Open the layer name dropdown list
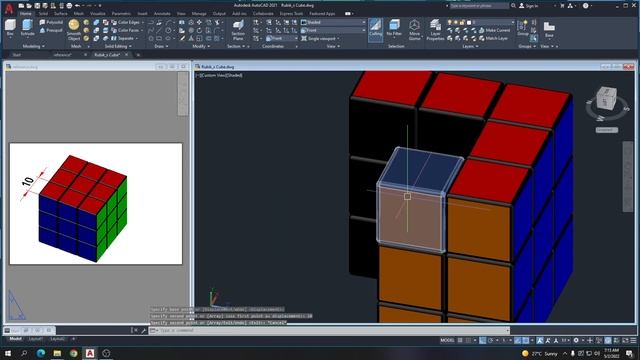 493,22
